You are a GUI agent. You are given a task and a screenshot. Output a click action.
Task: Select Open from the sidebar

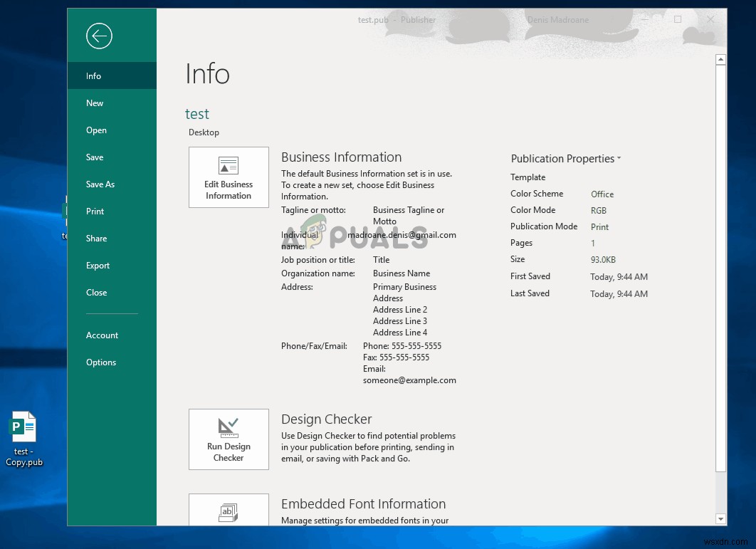tap(95, 130)
